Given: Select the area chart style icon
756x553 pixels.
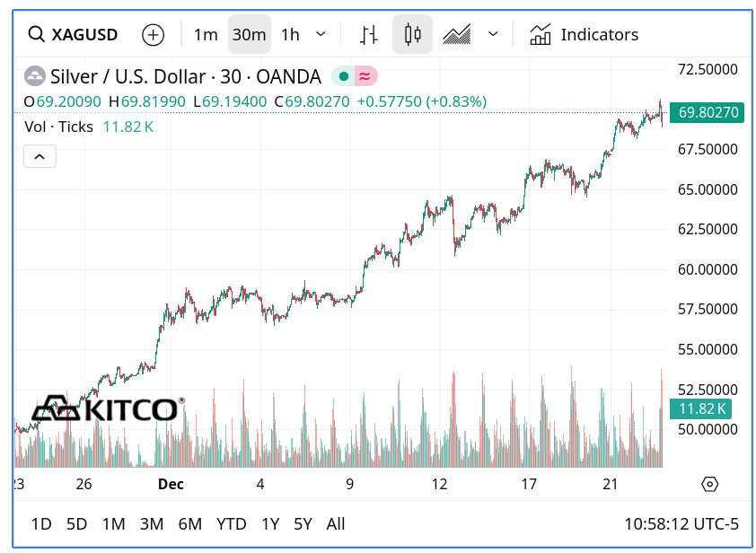Looking at the screenshot, I should pos(457,35).
